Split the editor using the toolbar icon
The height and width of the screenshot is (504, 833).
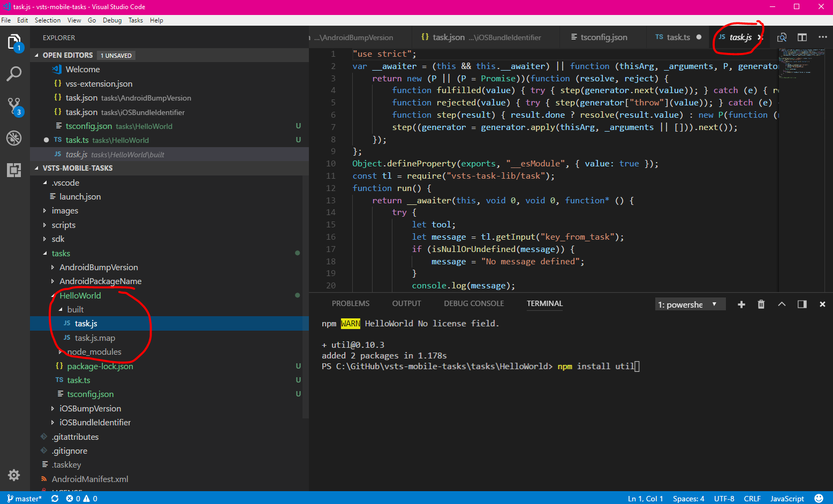(x=802, y=37)
